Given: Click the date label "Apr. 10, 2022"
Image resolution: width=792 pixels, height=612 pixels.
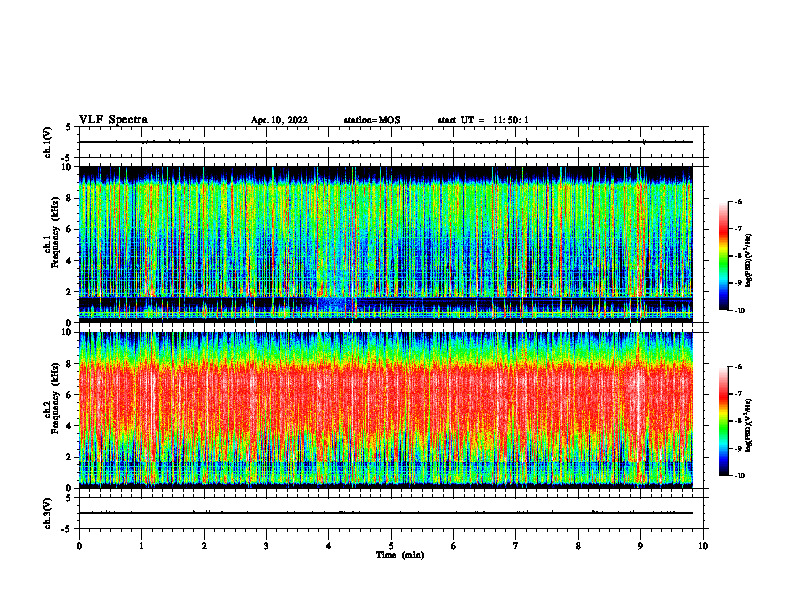Looking at the screenshot, I should (279, 120).
